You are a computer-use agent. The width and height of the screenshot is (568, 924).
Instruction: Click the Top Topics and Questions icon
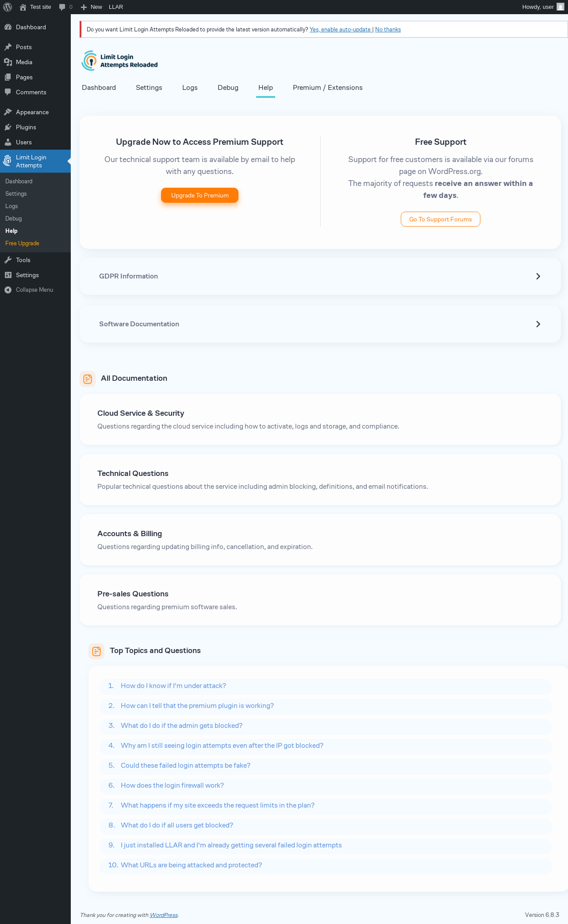pyautogui.click(x=96, y=651)
